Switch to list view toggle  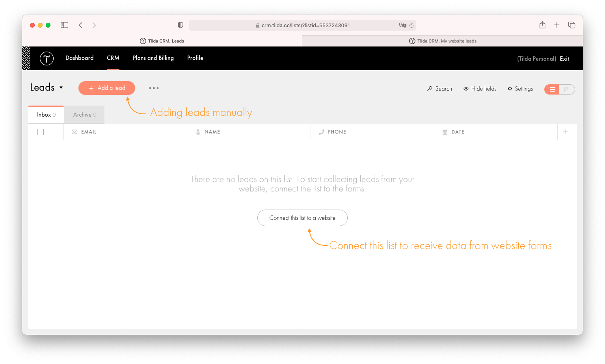pos(552,89)
